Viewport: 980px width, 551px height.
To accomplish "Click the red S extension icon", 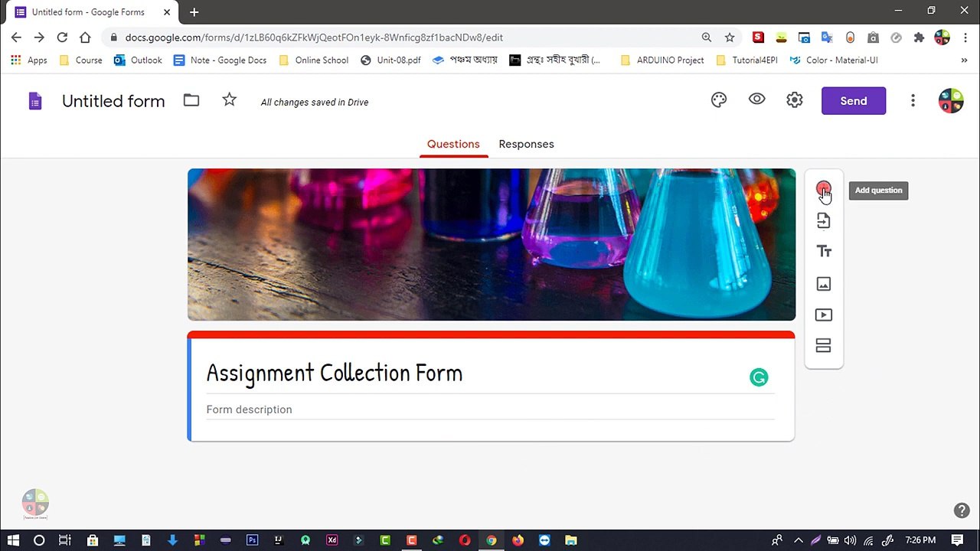I will tap(758, 37).
